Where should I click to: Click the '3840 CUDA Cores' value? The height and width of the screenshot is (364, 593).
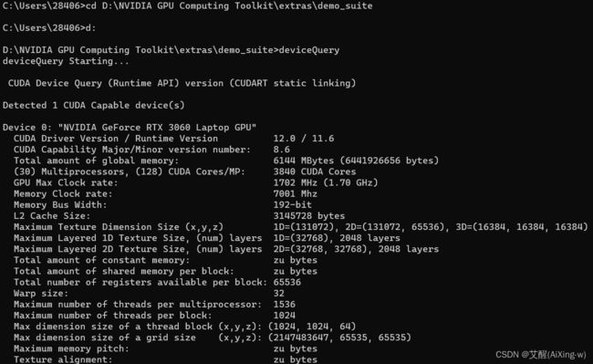pyautogui.click(x=315, y=172)
